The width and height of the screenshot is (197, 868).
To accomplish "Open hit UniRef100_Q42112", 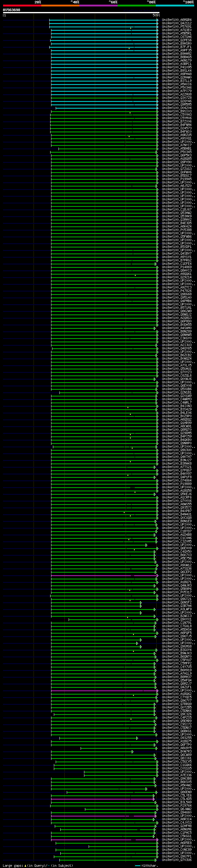I will [176, 23].
